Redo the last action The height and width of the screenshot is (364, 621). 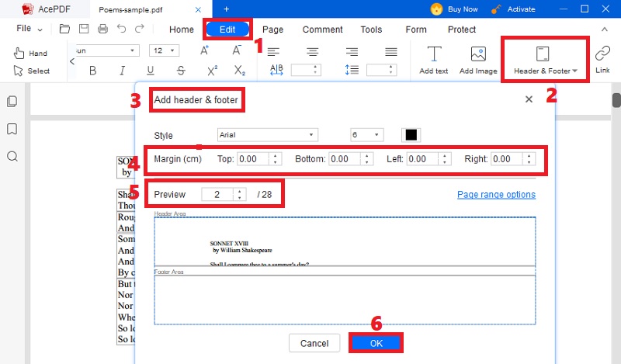pos(140,29)
